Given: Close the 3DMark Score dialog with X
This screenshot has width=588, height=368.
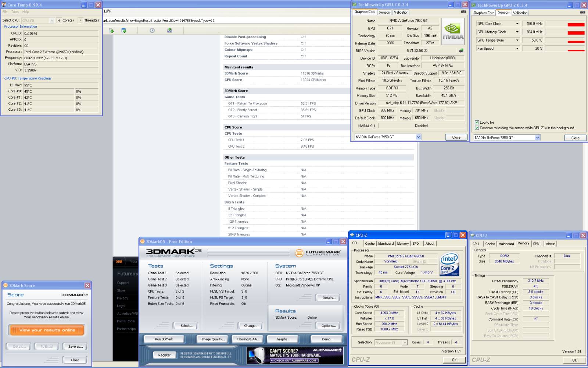Looking at the screenshot, I should (x=87, y=285).
